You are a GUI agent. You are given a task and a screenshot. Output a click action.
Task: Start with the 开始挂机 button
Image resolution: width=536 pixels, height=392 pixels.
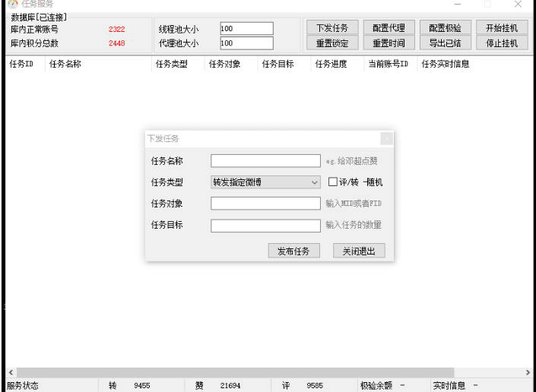point(502,27)
